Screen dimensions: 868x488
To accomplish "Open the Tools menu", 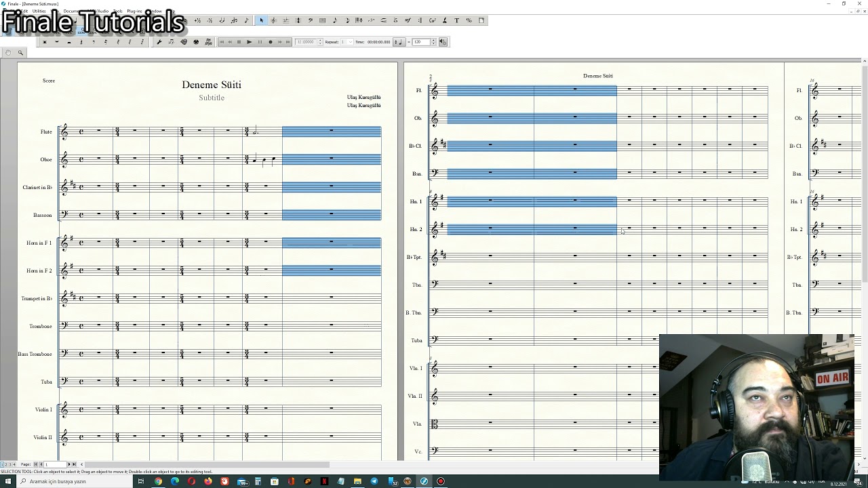I will point(118,12).
